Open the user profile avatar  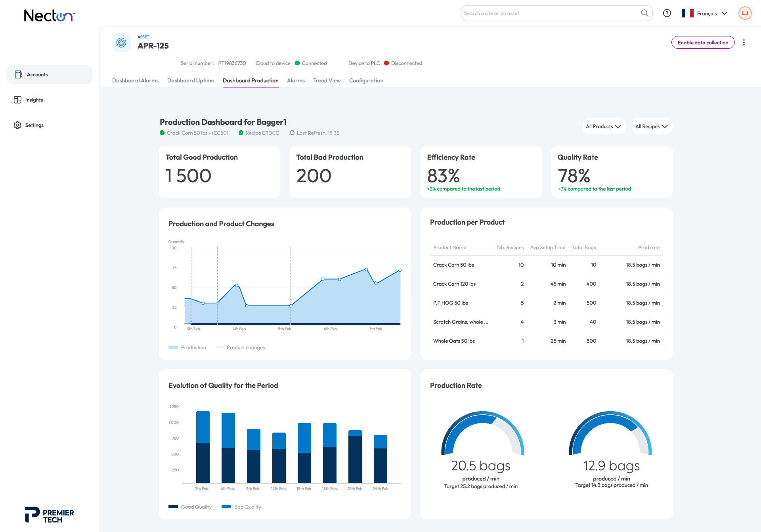pos(745,13)
